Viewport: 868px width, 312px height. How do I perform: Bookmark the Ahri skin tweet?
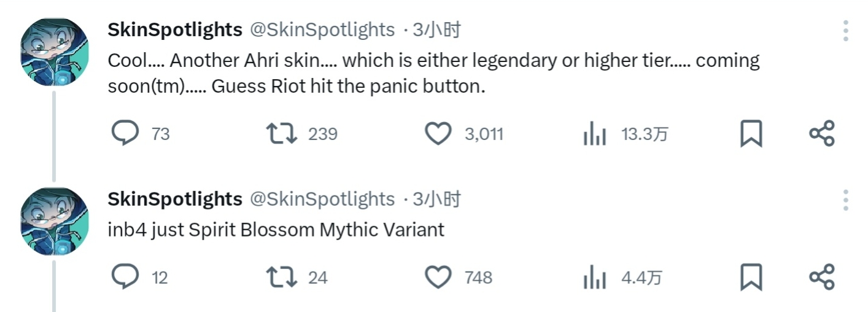coord(751,133)
